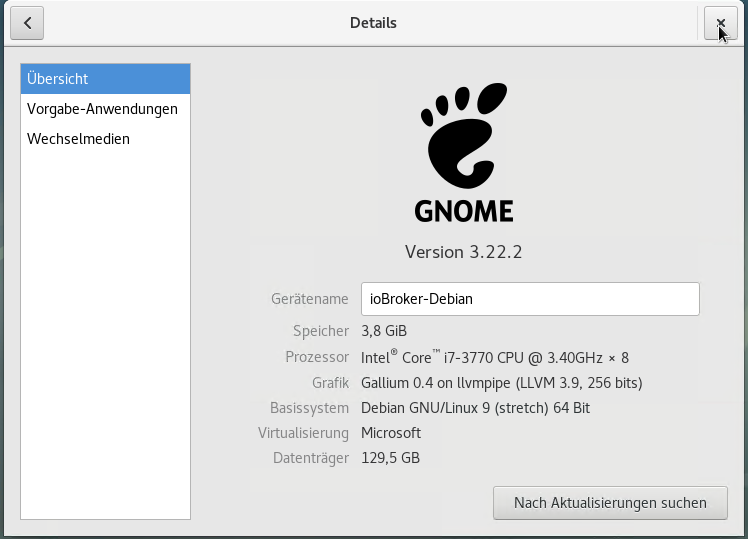Click the GNOME foot logo
The height and width of the screenshot is (541, 748).
coord(464,135)
